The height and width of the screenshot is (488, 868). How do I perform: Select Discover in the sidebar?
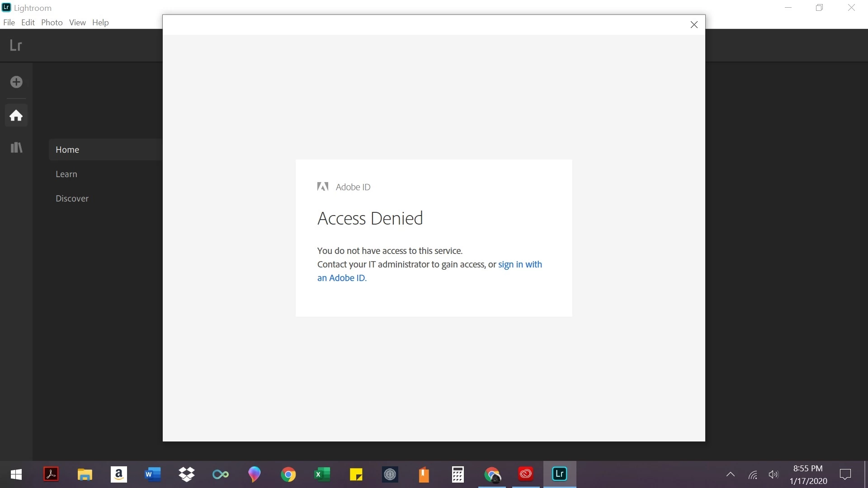coord(72,198)
